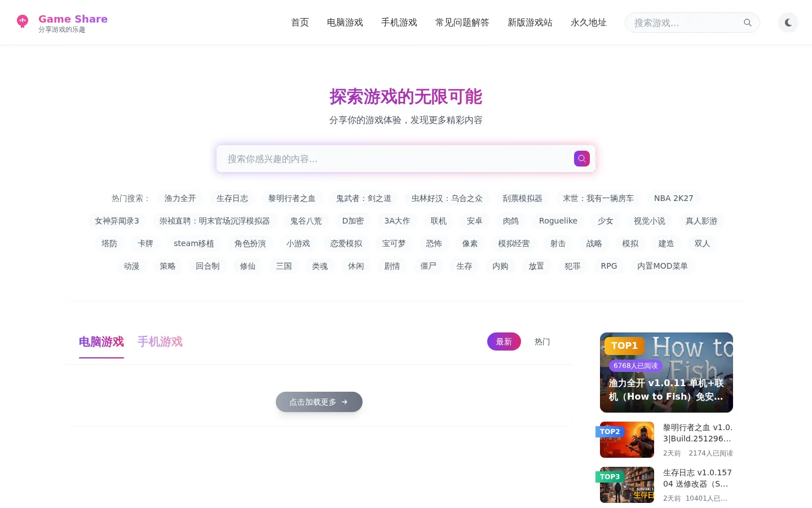Click the Game Share site title
This screenshot has width=812, height=508.
coord(73,19)
